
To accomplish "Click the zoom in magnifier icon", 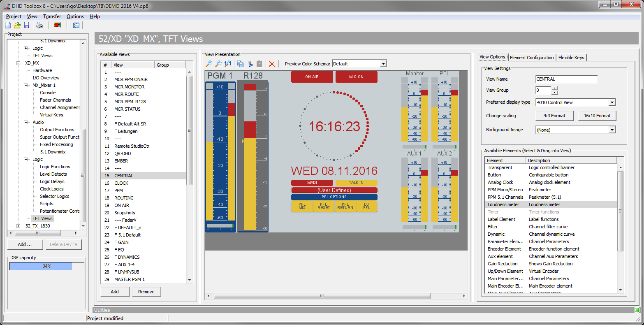I will pyautogui.click(x=209, y=64).
